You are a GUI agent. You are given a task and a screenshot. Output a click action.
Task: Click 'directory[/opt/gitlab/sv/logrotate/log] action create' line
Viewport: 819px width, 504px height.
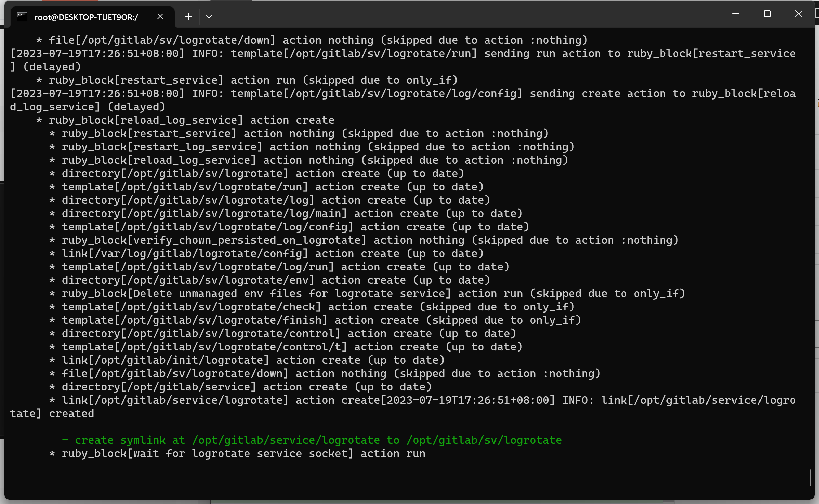click(269, 200)
